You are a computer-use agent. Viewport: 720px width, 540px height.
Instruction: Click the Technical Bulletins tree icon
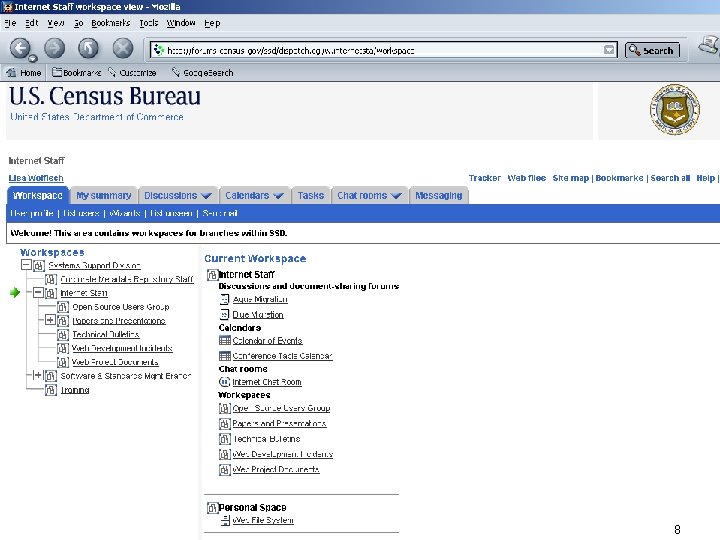62,335
